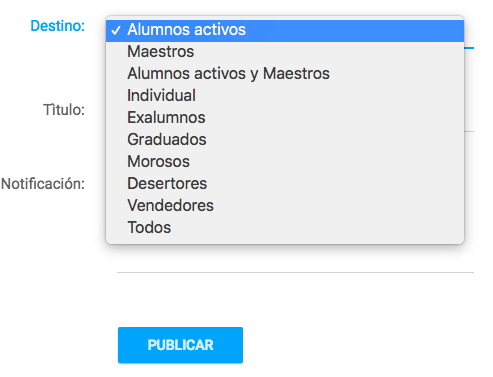Click the Destino field label

click(58, 26)
